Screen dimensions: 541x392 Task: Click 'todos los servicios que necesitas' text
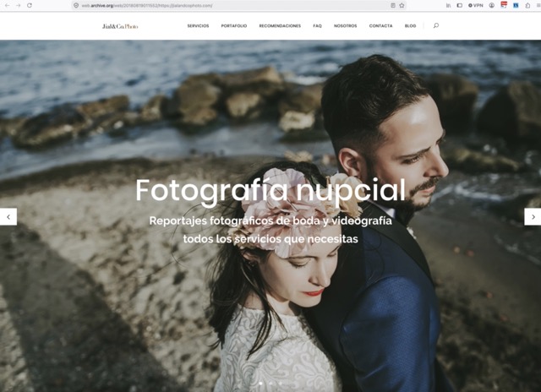point(270,239)
